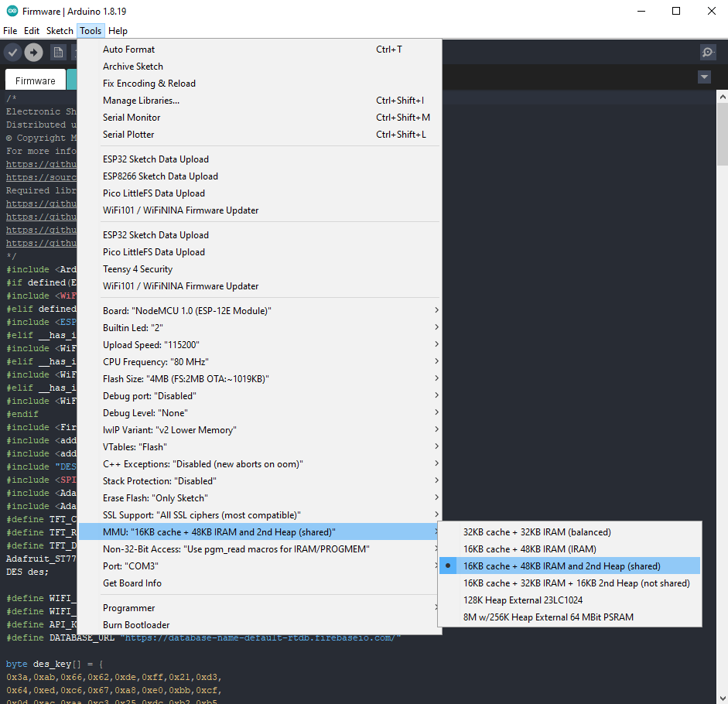Select 32KB cache + 32KB IRAM (balanced) option
Screen dimensions: 728x704
(570, 531)
